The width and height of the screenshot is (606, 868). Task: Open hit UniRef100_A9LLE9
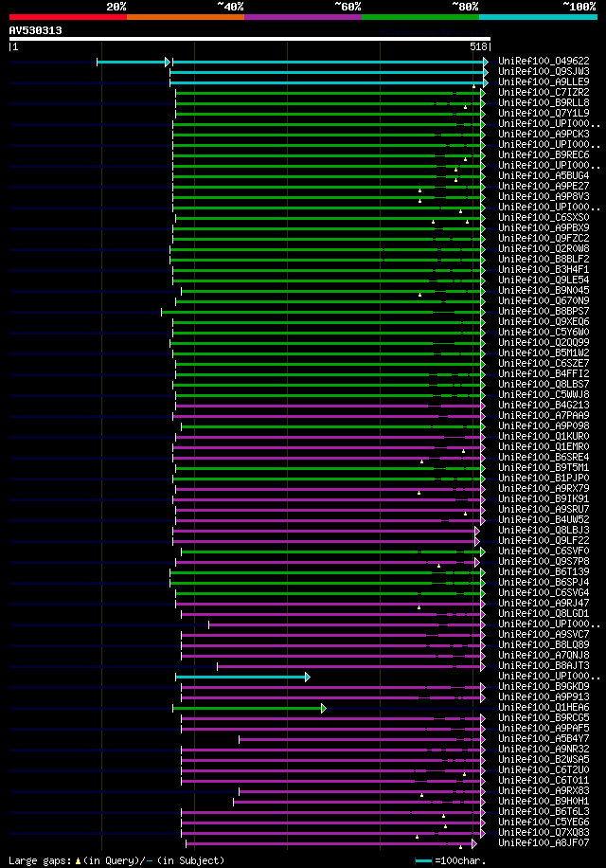click(544, 81)
